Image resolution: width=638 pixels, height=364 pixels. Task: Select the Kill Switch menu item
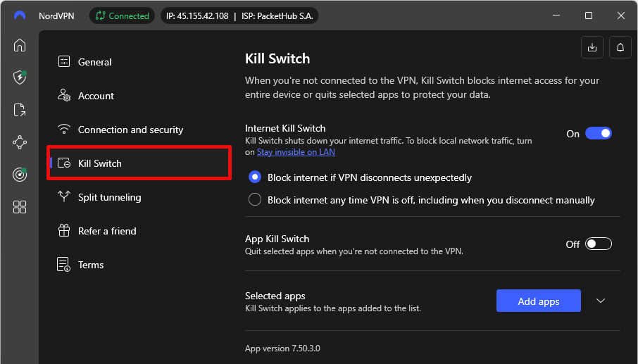click(x=139, y=163)
